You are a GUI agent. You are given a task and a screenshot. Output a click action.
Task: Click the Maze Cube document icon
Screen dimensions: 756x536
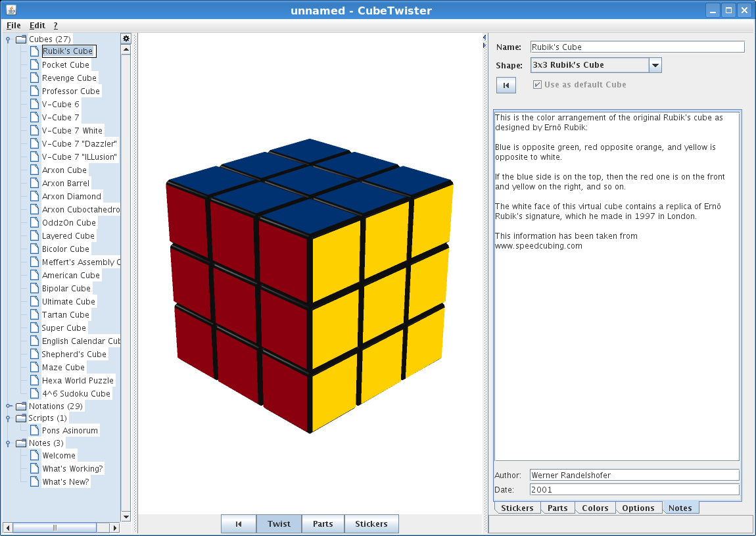click(x=34, y=367)
